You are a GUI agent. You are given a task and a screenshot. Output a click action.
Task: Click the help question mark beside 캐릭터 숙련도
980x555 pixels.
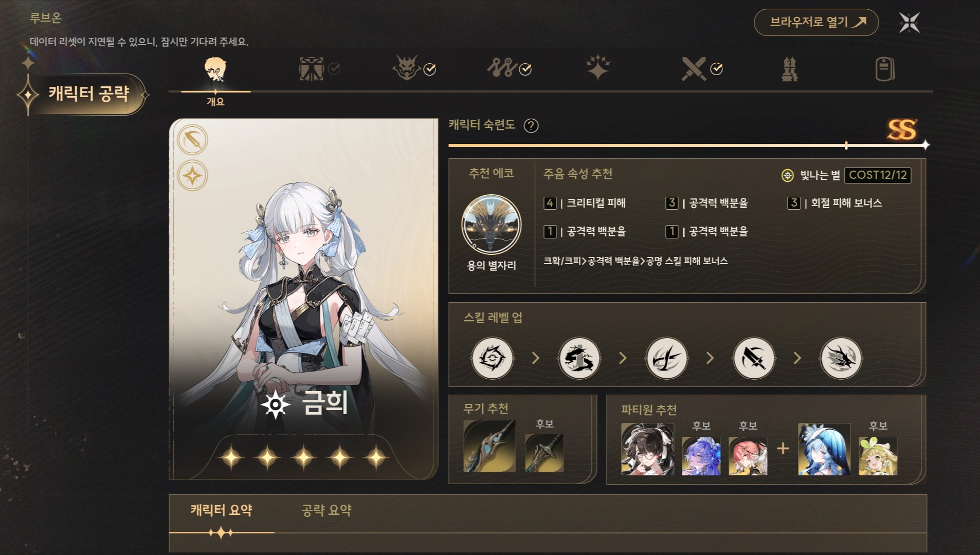click(531, 125)
